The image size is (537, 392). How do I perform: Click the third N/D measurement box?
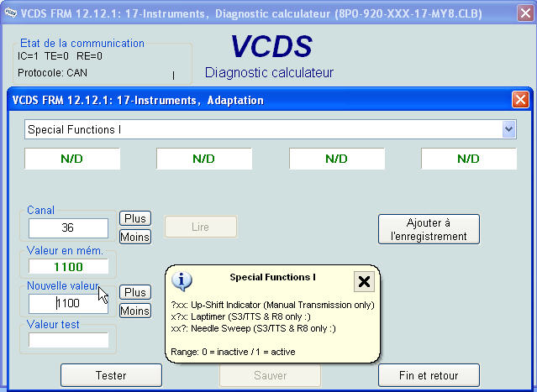(x=337, y=159)
